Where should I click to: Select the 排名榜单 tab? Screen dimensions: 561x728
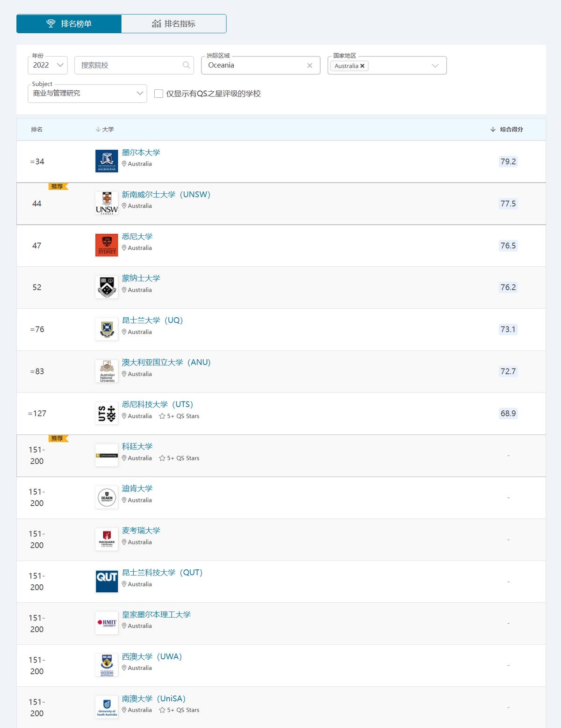pyautogui.click(x=69, y=24)
